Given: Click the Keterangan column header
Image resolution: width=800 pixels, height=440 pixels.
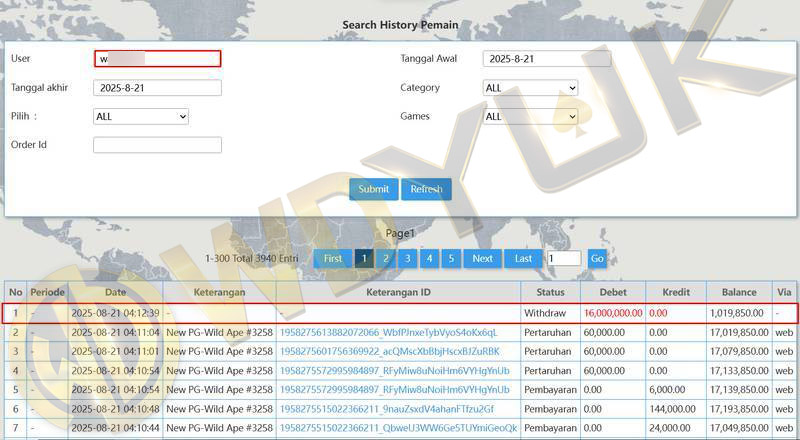Looking at the screenshot, I should pyautogui.click(x=219, y=292).
